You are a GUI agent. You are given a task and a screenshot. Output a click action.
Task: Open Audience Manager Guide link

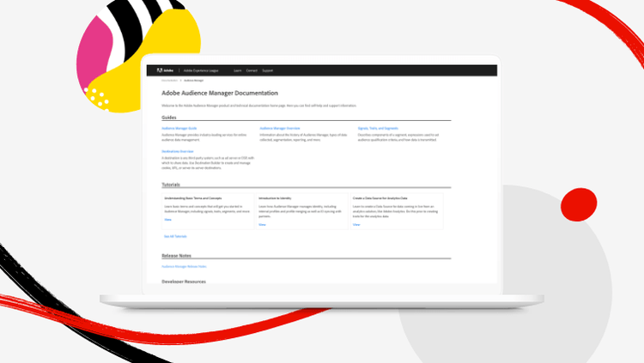coord(179,128)
